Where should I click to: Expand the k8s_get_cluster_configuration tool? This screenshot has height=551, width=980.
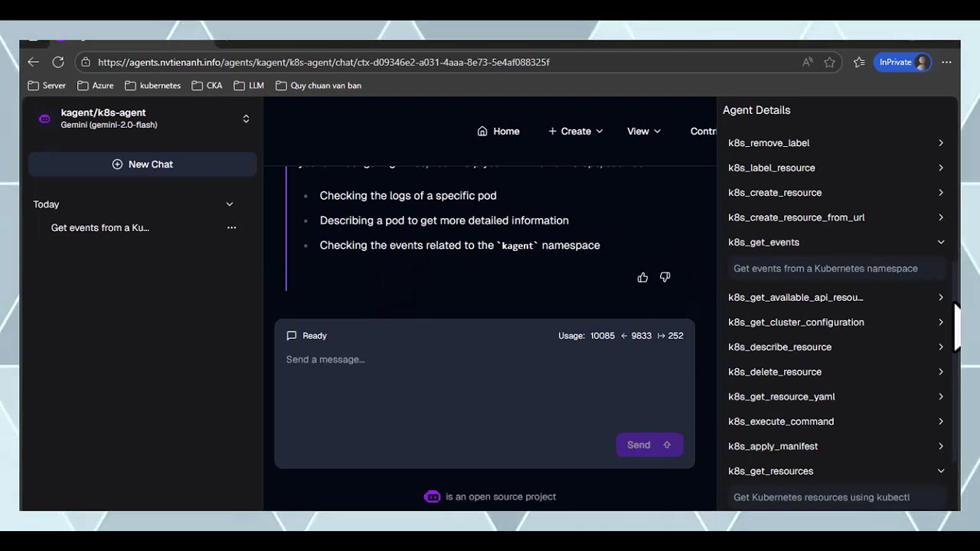pyautogui.click(x=836, y=322)
